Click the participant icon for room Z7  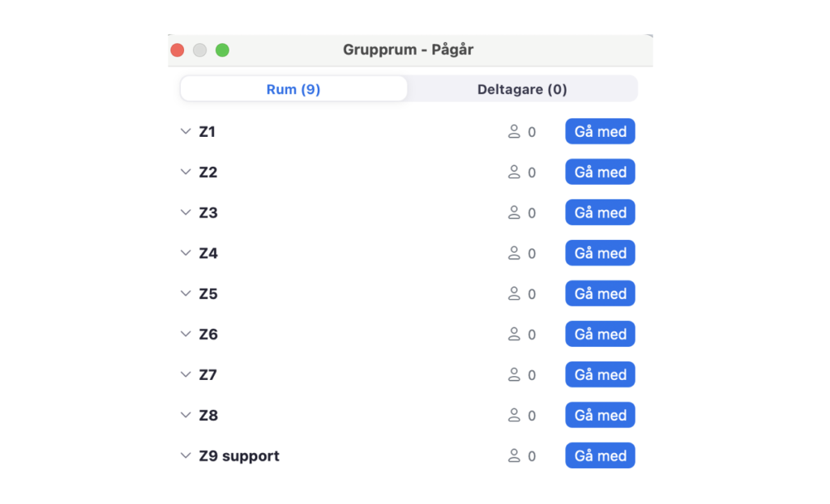[514, 374]
